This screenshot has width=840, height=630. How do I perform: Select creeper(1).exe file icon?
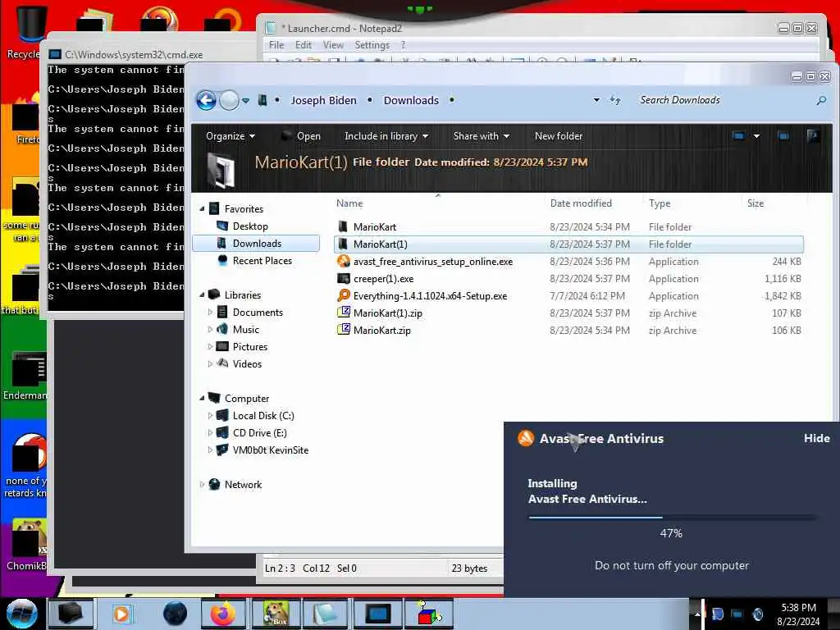343,279
